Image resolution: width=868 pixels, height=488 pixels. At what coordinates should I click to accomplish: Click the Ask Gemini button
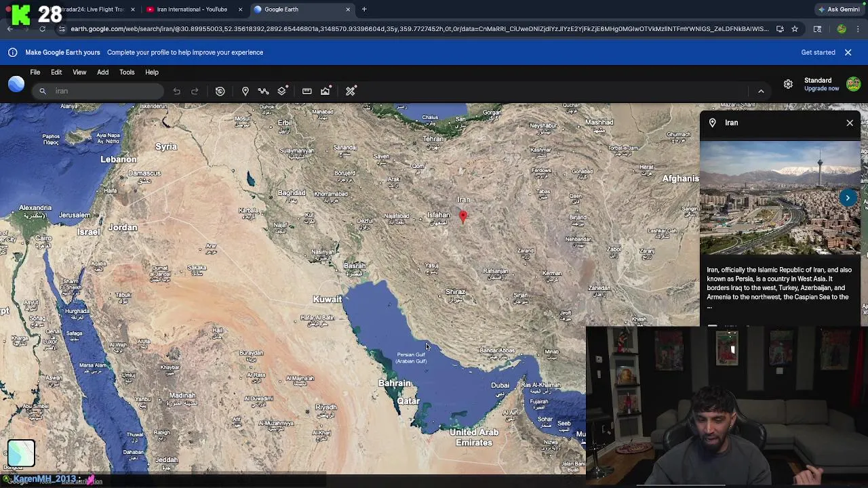coord(839,9)
